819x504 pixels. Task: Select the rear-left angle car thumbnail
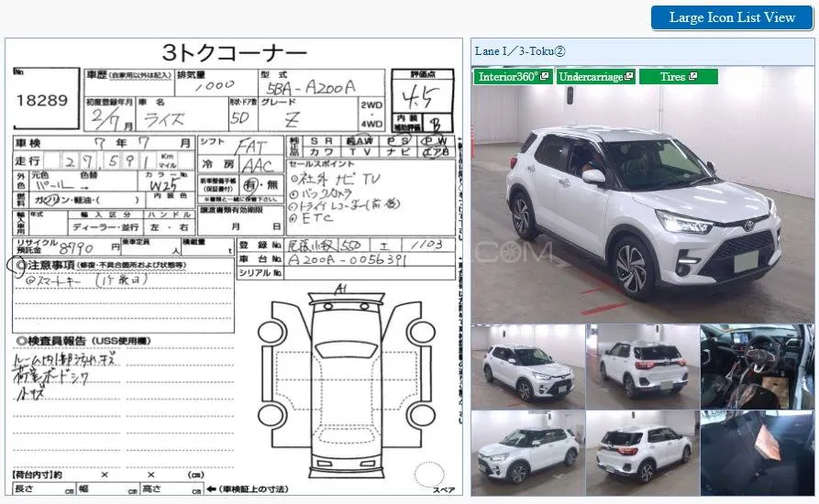643,367
